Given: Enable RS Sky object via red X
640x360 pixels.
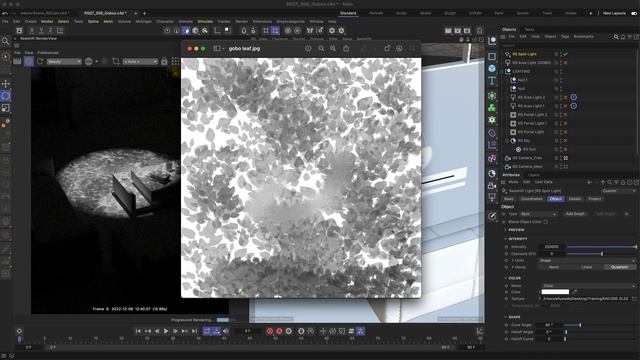Looking at the screenshot, I should pos(565,141).
